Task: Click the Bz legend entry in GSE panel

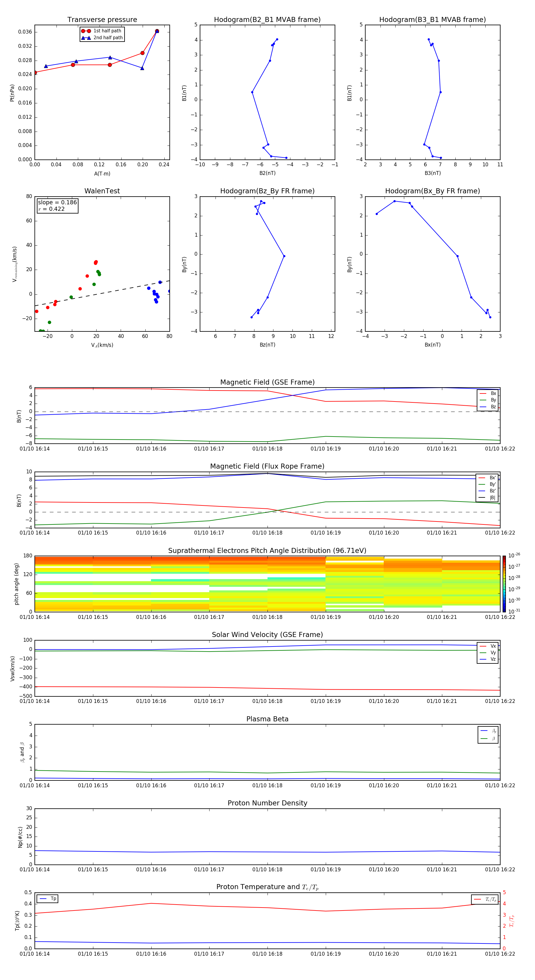Action: pyautogui.click(x=488, y=407)
